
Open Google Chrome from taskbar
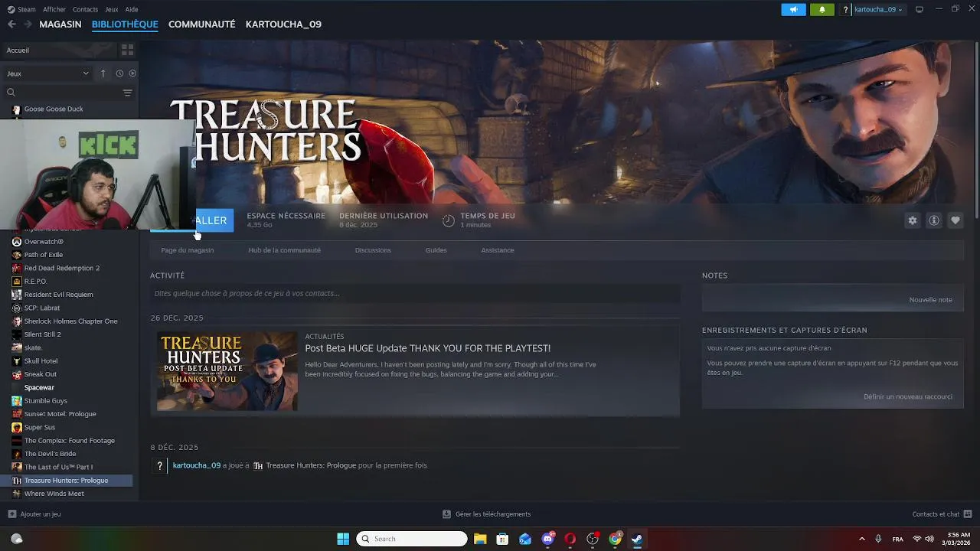(x=615, y=539)
